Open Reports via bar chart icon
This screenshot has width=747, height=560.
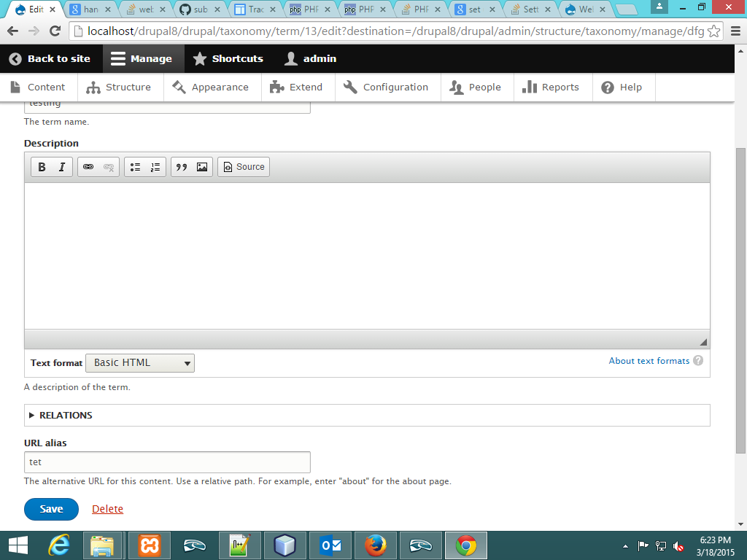pos(552,87)
